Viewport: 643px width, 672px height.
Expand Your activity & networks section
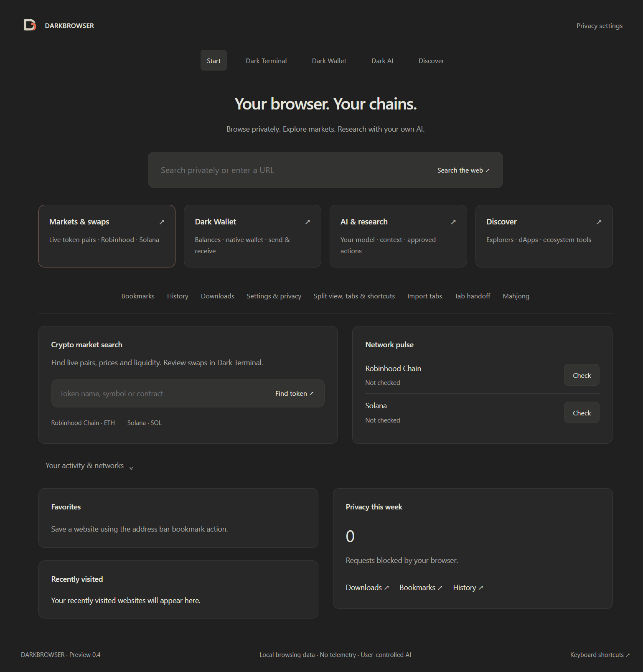point(89,466)
